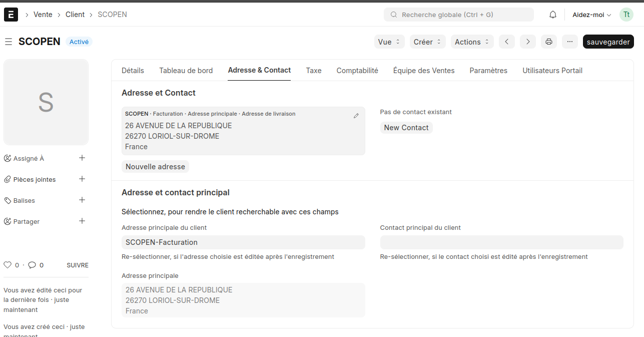Click the Activé status badge

[x=79, y=42]
